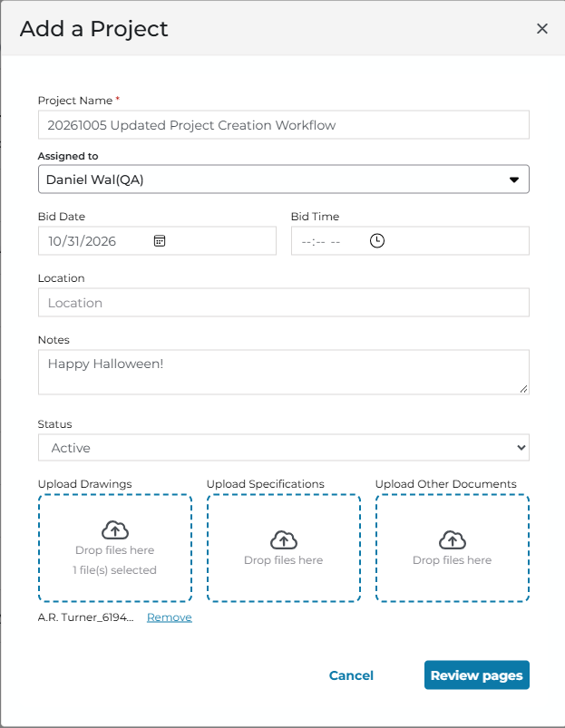Close the Add a Project dialog
Image resolution: width=565 pixels, height=728 pixels.
[x=541, y=29]
